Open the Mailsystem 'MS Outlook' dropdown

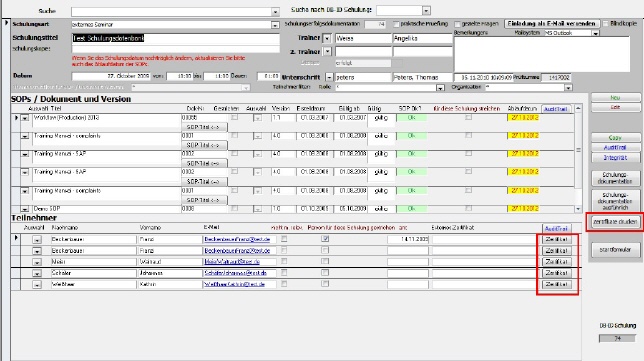596,33
